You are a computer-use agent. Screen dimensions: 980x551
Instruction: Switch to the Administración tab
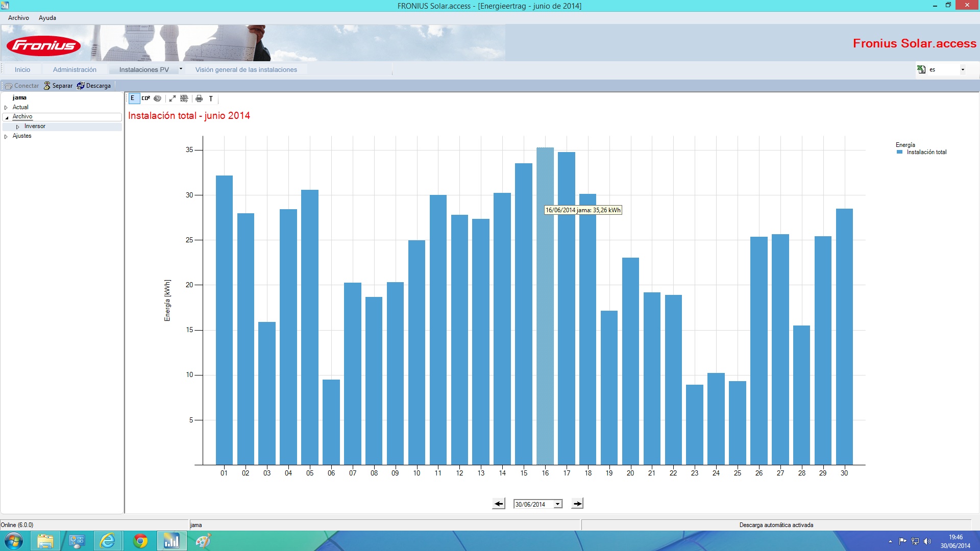coord(75,69)
